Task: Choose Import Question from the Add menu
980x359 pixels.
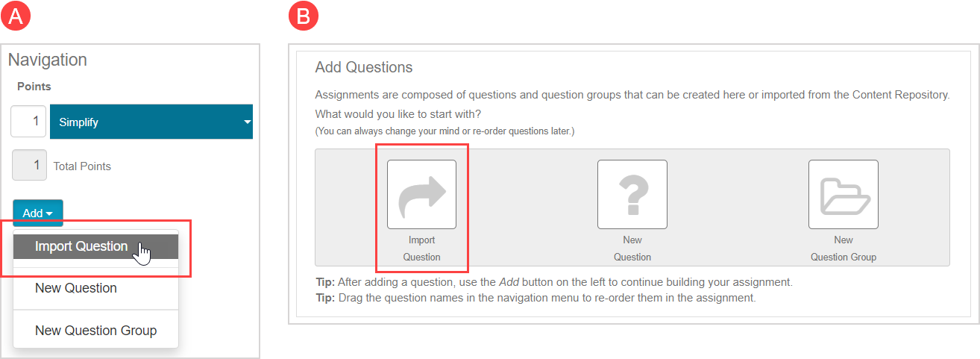Action: [81, 246]
